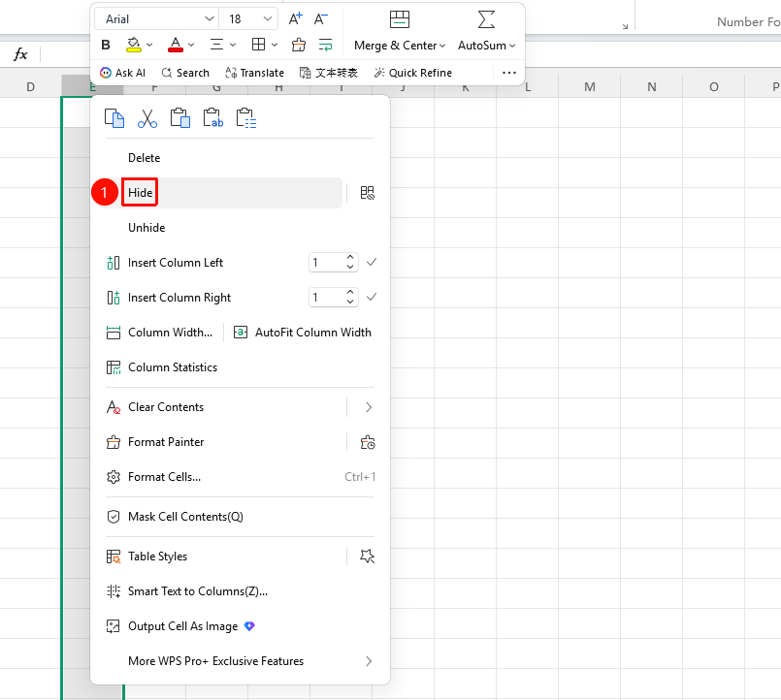781x700 pixels.
Task: Expand the borders dropdown arrow
Action: (275, 45)
